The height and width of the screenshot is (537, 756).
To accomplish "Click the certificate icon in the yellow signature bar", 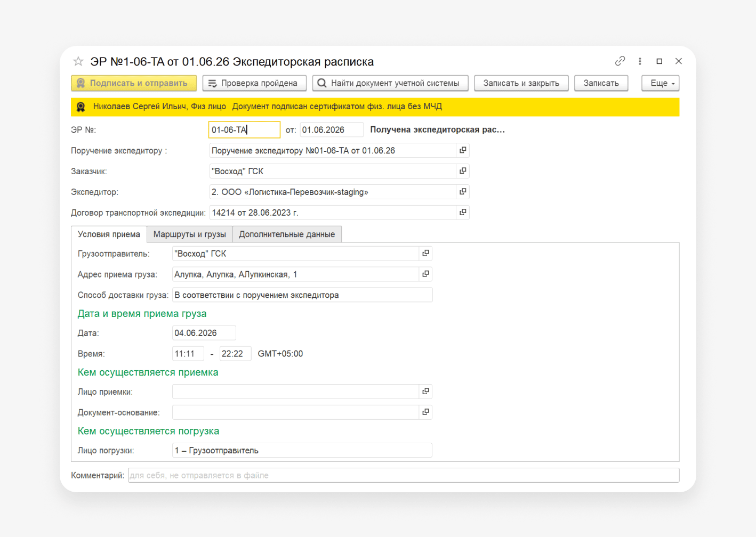I will [x=81, y=107].
